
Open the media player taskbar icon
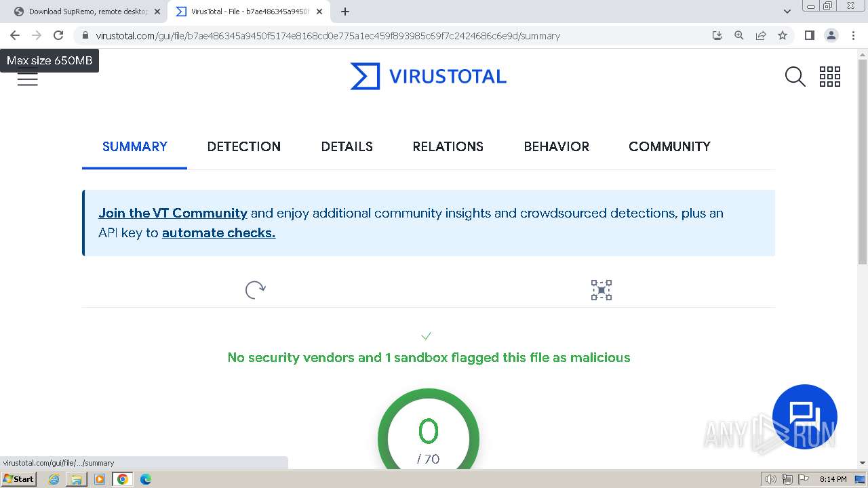coord(100,479)
